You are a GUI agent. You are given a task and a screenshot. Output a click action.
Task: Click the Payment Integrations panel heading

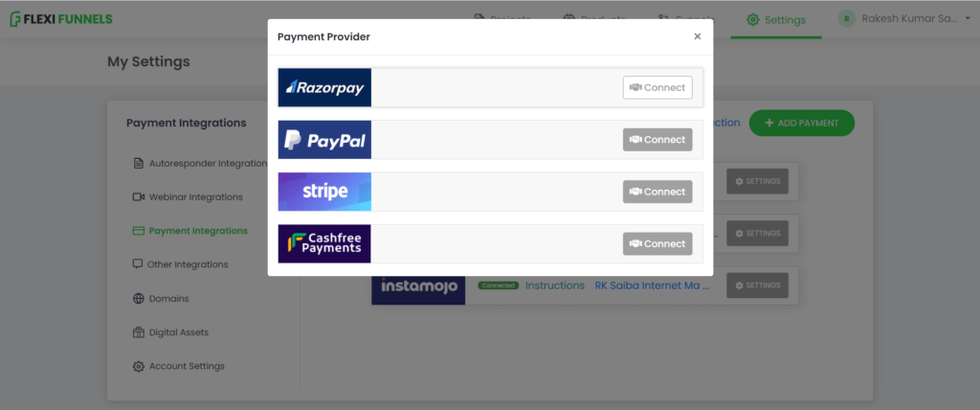pyautogui.click(x=187, y=123)
